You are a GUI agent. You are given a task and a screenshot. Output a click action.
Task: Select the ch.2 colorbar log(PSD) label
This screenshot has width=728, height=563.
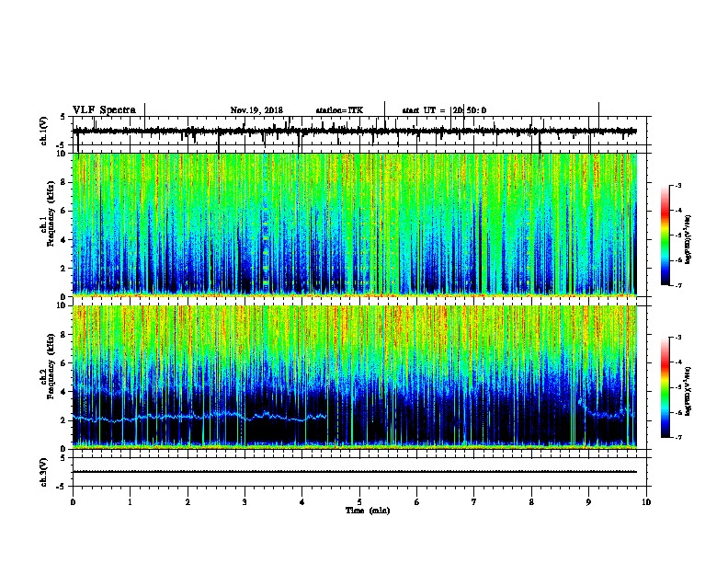pos(688,391)
